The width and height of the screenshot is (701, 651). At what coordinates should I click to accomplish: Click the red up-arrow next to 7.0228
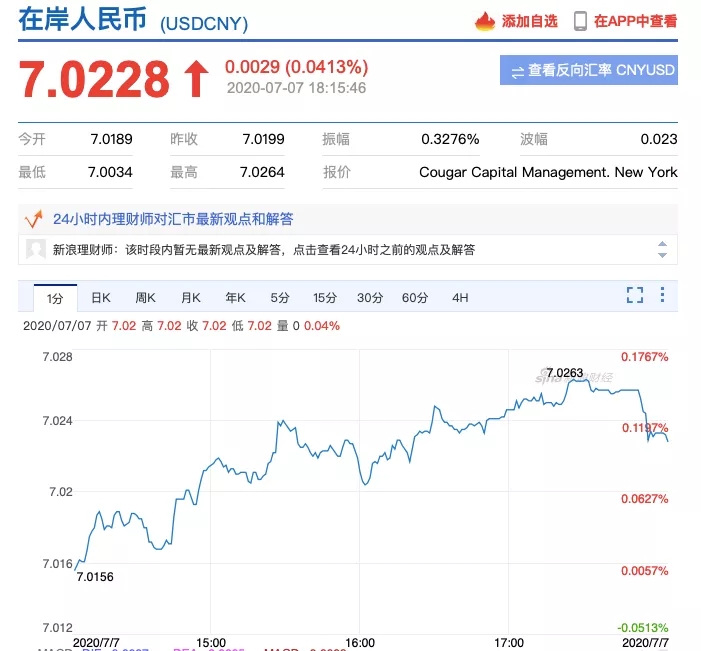click(194, 80)
